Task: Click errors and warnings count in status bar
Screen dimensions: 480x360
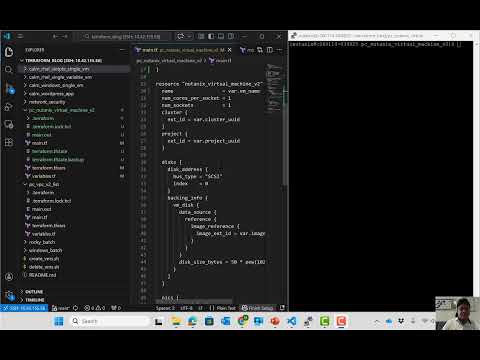Action: [95, 308]
